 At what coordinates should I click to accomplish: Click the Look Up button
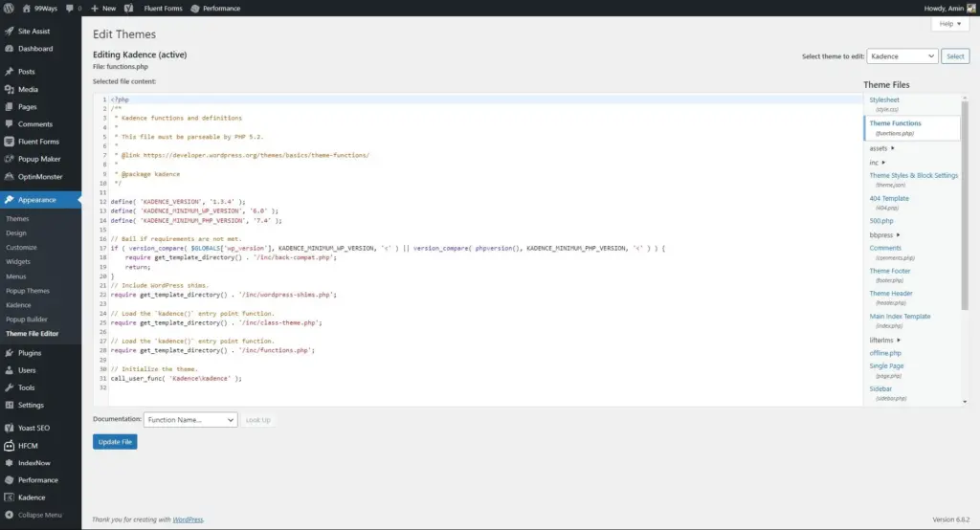pyautogui.click(x=258, y=420)
